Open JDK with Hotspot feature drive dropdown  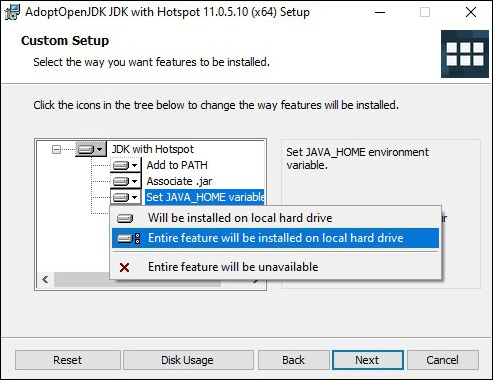(x=91, y=149)
